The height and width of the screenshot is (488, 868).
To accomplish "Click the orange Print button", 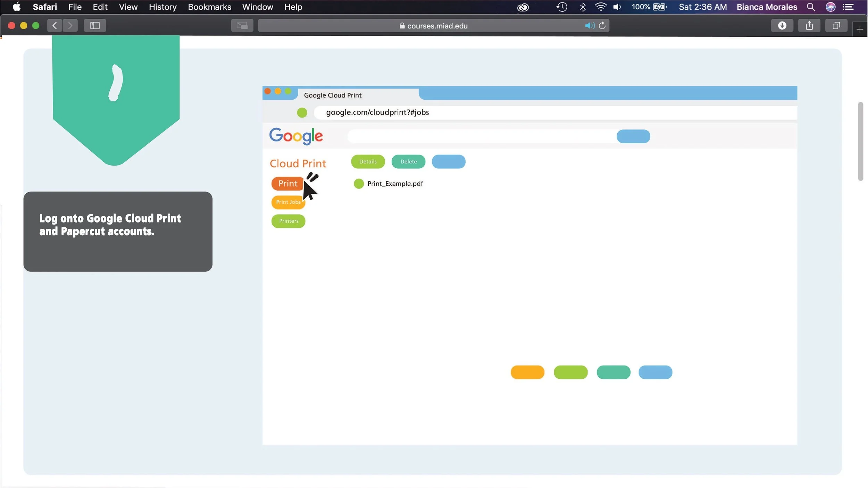I will coord(287,183).
